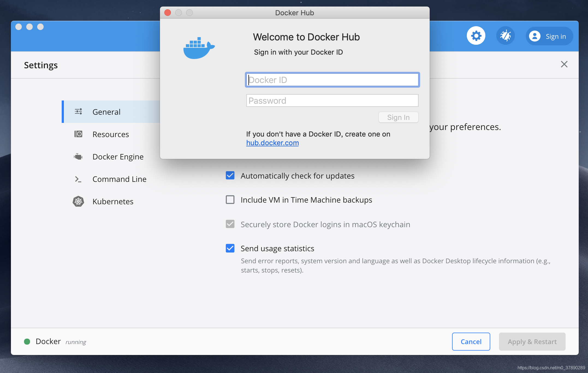This screenshot has height=373, width=588.
Task: Click the Docker whale logo in the dialog
Action: click(x=199, y=48)
